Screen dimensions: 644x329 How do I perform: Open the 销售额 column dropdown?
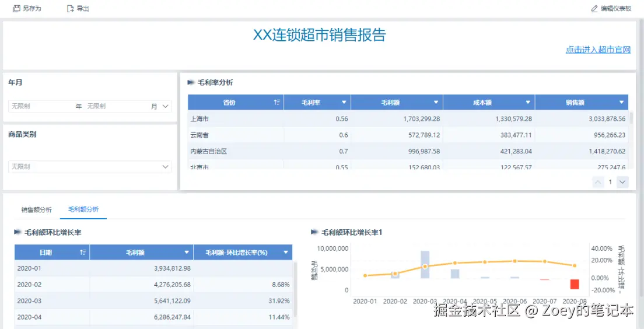point(622,103)
